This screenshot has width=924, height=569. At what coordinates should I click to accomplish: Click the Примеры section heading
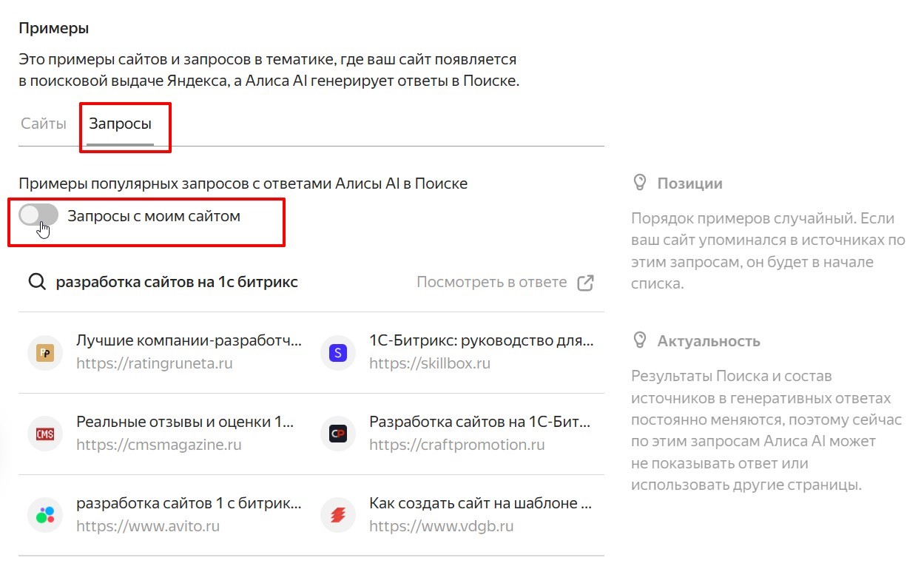coord(54,28)
